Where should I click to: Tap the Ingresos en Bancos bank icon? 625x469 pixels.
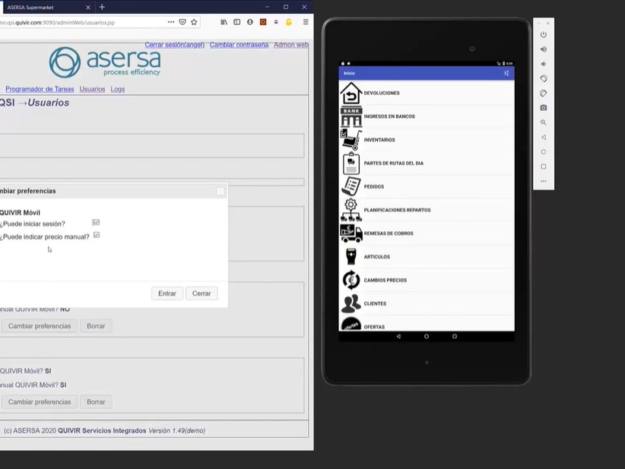pos(350,116)
